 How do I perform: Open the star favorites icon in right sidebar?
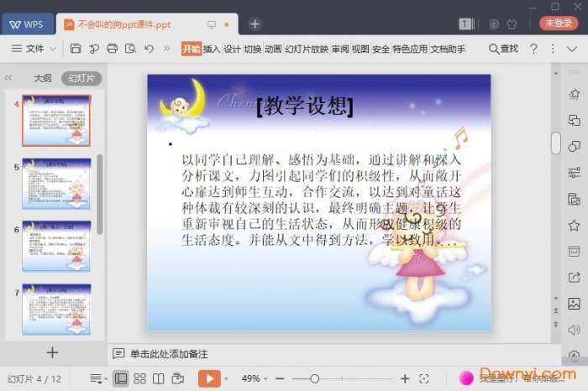coord(574,226)
